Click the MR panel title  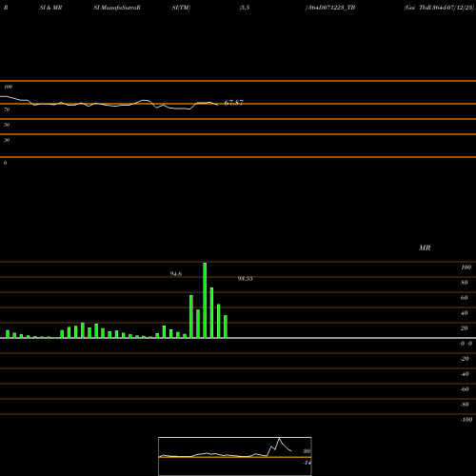pos(425,248)
